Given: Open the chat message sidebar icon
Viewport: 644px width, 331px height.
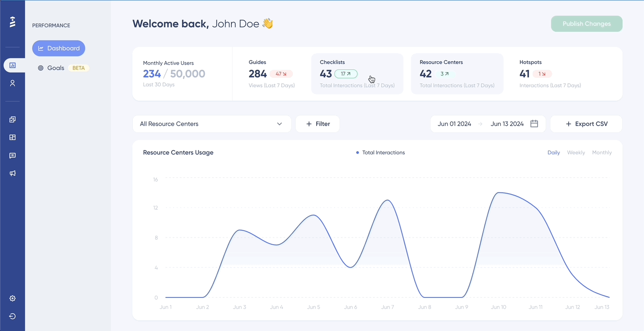Looking at the screenshot, I should (13, 156).
